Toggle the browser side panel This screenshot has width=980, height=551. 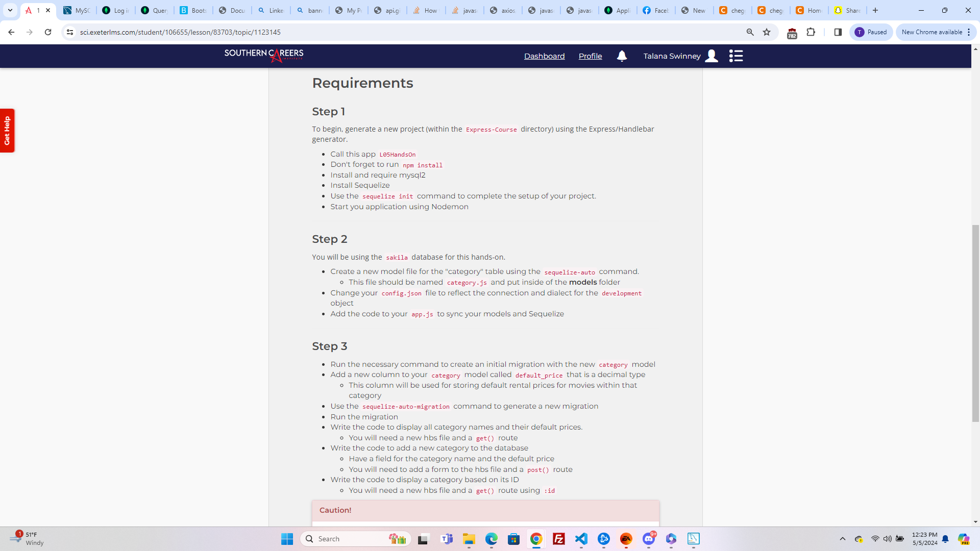pos(838,32)
